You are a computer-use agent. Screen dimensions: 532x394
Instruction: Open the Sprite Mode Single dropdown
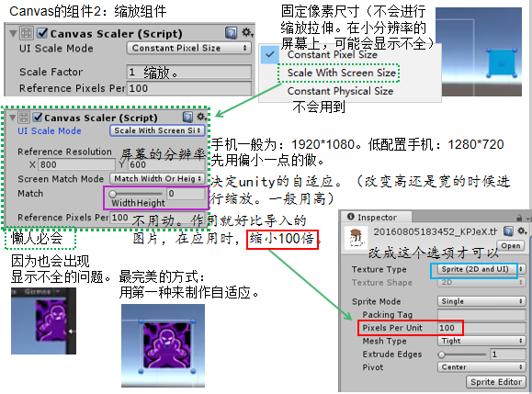click(x=481, y=301)
